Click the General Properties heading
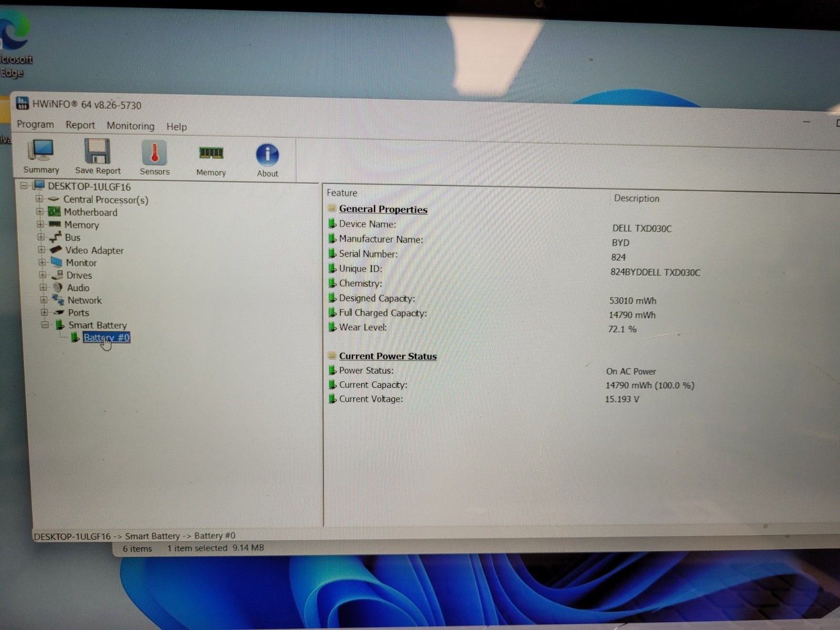 (x=383, y=209)
